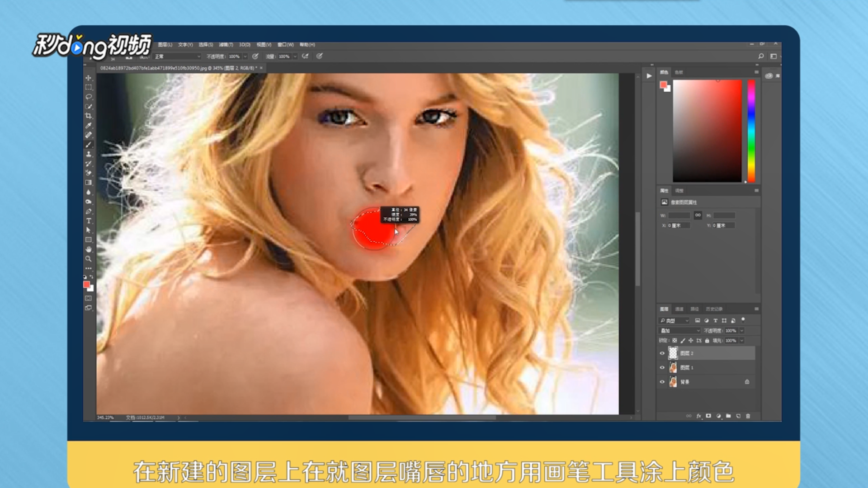Click the lock all layer button
Screen dimensions: 868x488
(707, 341)
